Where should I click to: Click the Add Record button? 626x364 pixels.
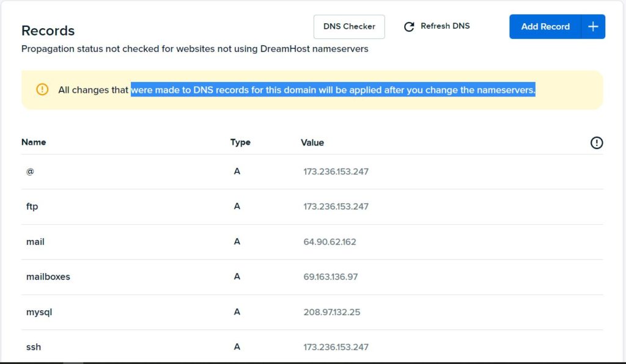[x=545, y=27]
